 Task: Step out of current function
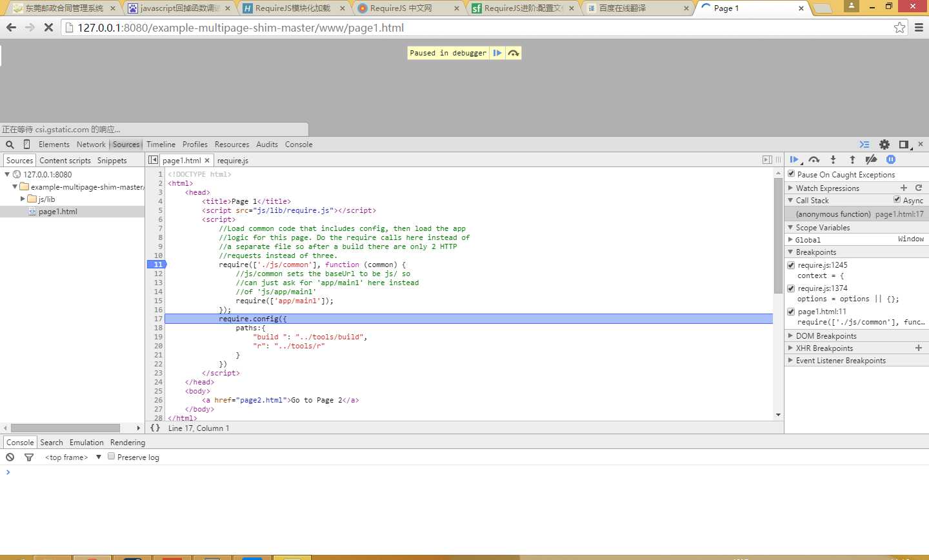[x=852, y=159]
